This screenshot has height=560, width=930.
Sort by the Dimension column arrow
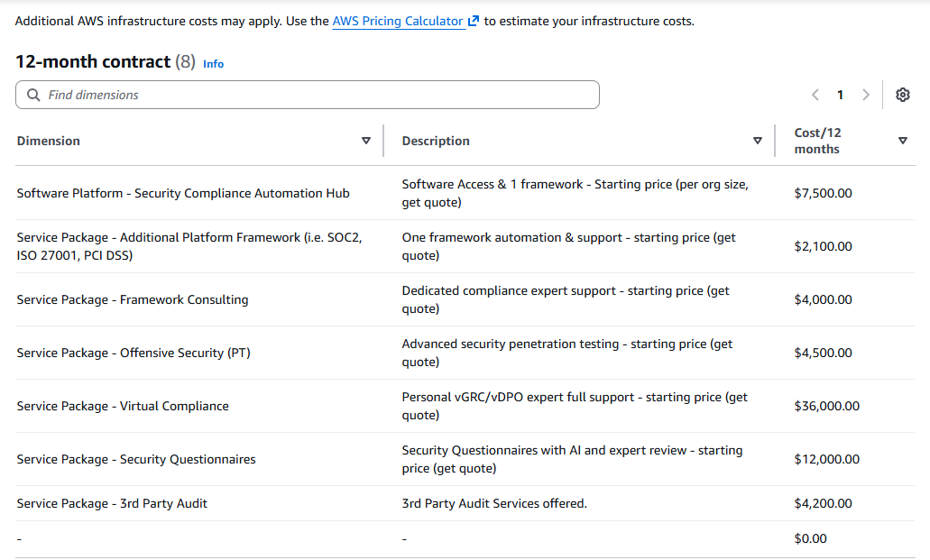pos(366,141)
